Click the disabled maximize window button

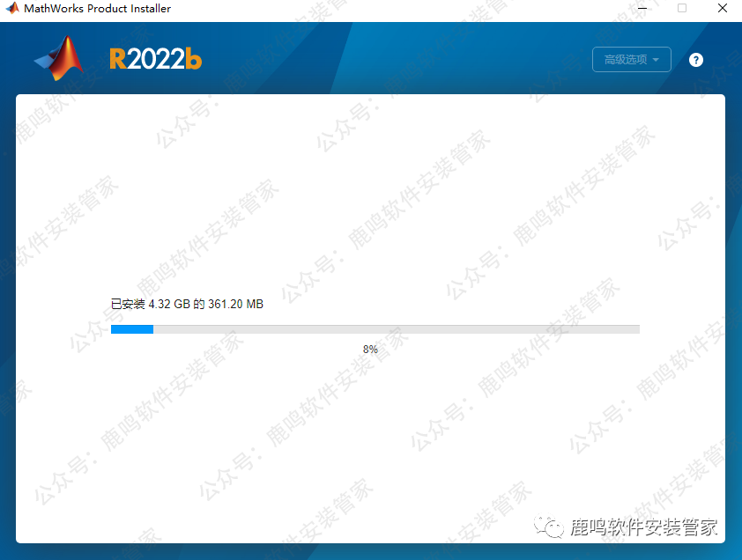coord(682,9)
